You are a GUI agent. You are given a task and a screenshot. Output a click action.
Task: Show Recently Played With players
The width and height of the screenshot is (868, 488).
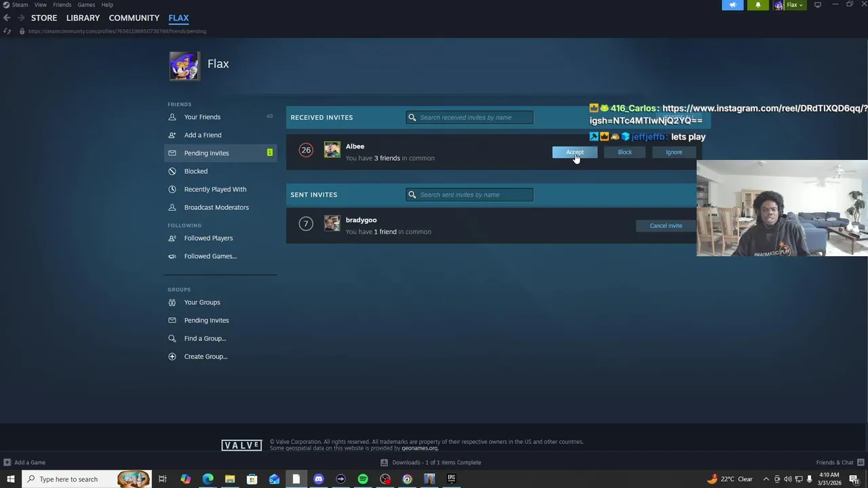click(x=215, y=189)
